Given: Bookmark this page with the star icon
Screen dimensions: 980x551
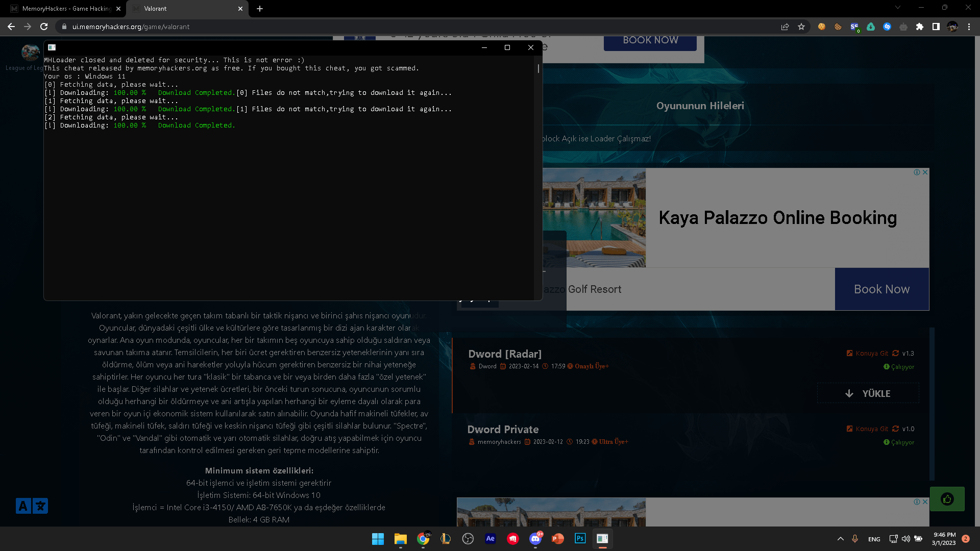Looking at the screenshot, I should (801, 27).
